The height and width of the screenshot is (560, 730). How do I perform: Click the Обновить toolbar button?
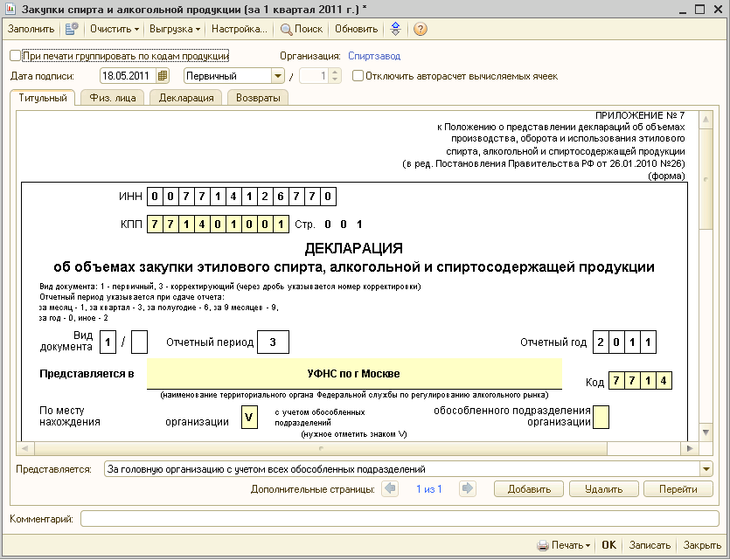356,29
